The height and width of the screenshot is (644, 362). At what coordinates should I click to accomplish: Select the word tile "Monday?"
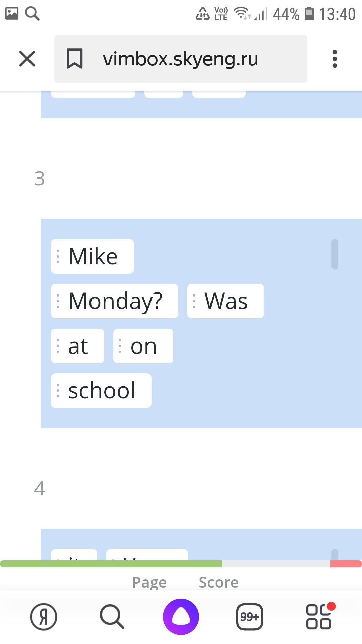coord(115,301)
